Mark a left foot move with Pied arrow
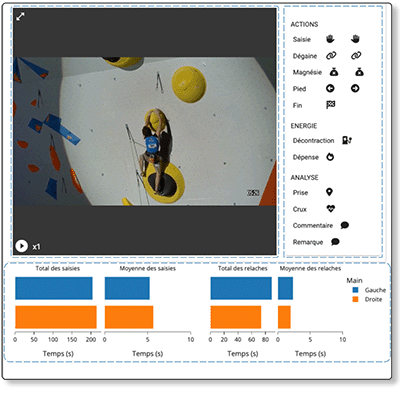 [x=330, y=88]
